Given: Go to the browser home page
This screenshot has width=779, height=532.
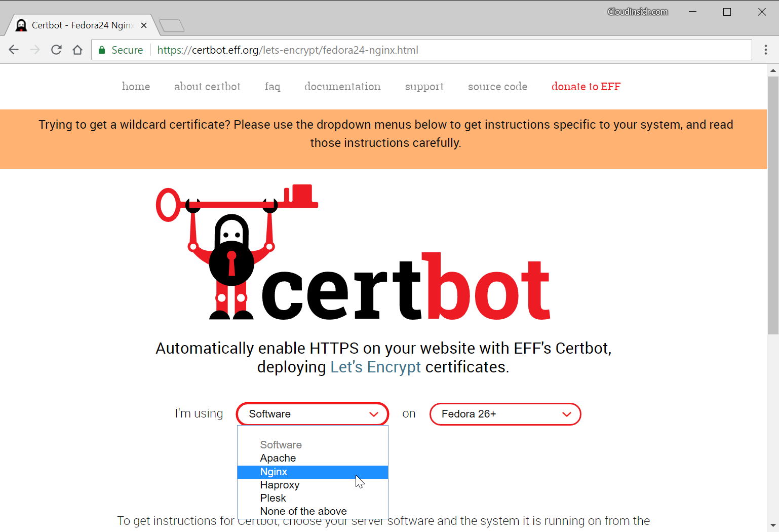Looking at the screenshot, I should tap(77, 50).
